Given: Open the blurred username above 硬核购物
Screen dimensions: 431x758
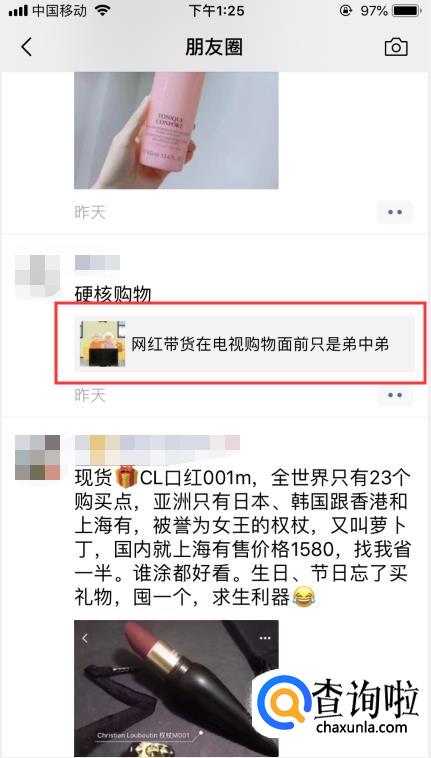Looking at the screenshot, I should coord(98,262).
